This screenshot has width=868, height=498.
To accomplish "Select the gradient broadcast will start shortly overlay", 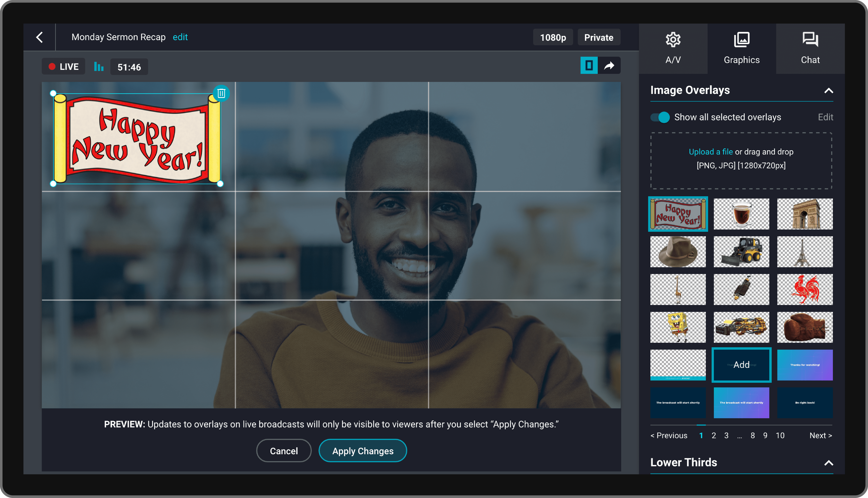I will 741,403.
